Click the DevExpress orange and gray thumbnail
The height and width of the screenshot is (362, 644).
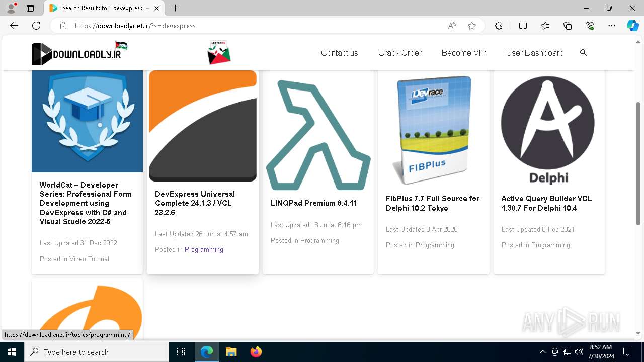203,126
